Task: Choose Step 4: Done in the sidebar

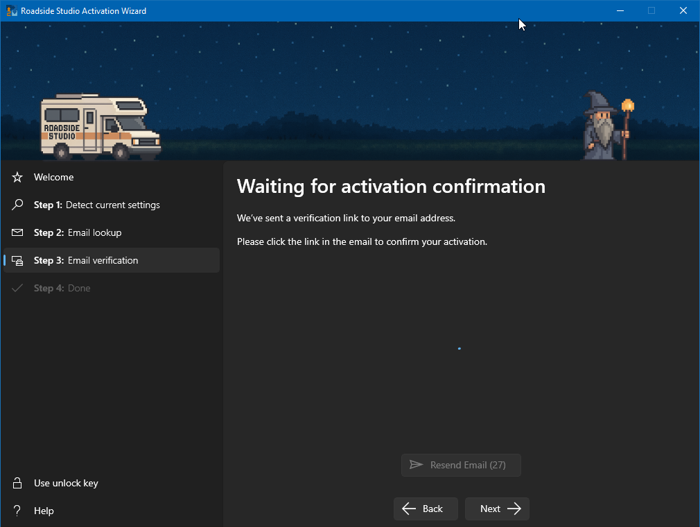Action: [x=62, y=288]
